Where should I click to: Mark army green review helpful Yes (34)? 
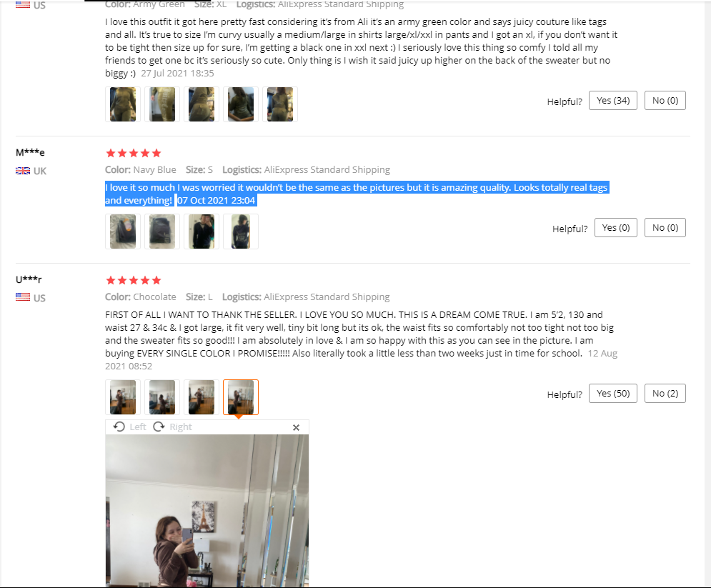point(613,101)
